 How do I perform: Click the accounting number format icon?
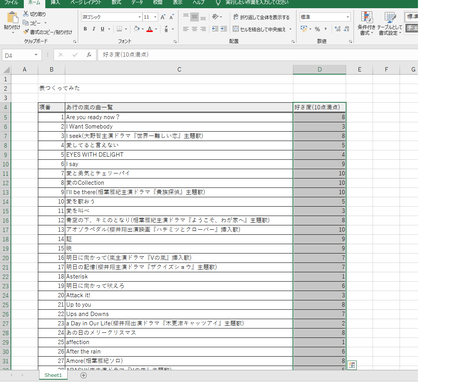click(303, 29)
